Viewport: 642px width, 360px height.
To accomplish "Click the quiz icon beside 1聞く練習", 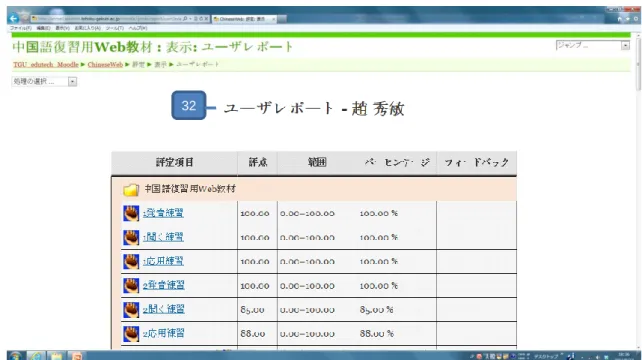I will click(x=131, y=237).
